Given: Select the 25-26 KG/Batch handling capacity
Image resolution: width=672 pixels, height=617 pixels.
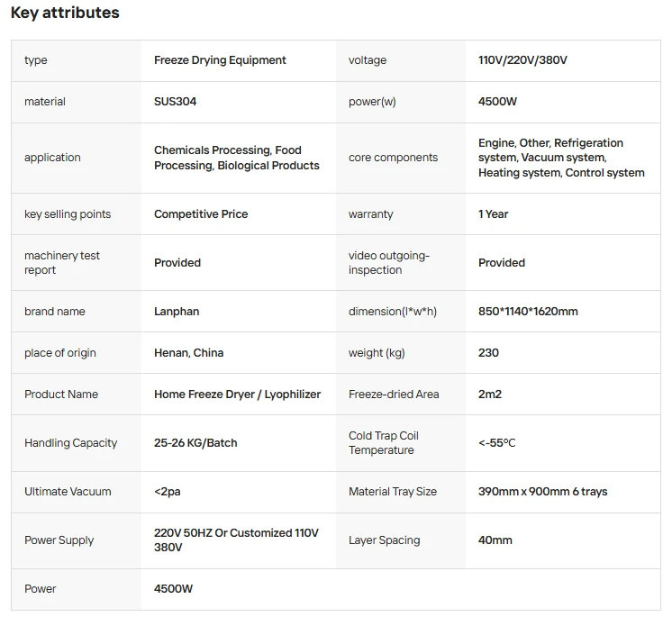Looking at the screenshot, I should 195,443.
